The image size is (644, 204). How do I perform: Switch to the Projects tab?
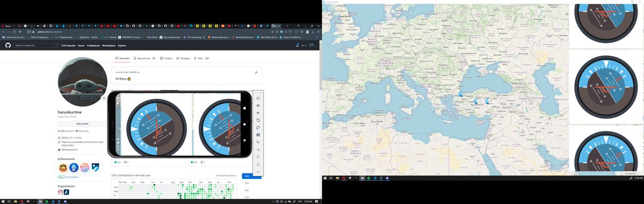coord(166,58)
